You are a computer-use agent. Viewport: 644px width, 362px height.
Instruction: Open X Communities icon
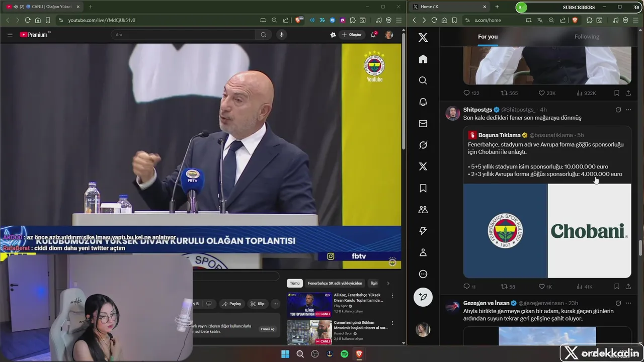coord(423,210)
